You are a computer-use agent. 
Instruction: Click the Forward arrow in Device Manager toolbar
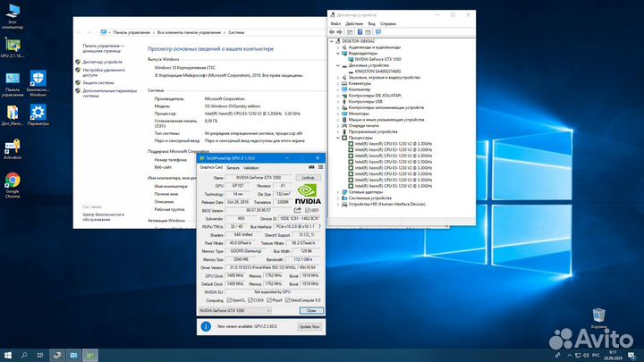click(339, 32)
